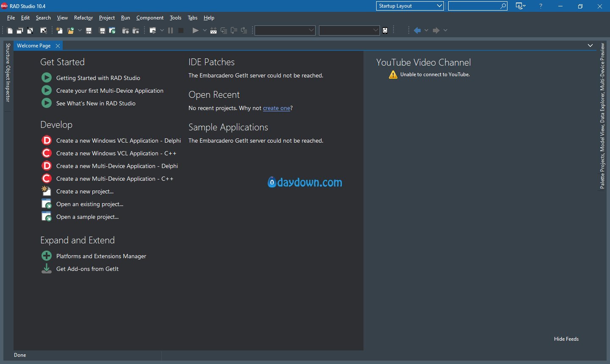Click the Toggle Form/Unit toolbar icon
Screen dimensions: 610x364
[x=30, y=30]
